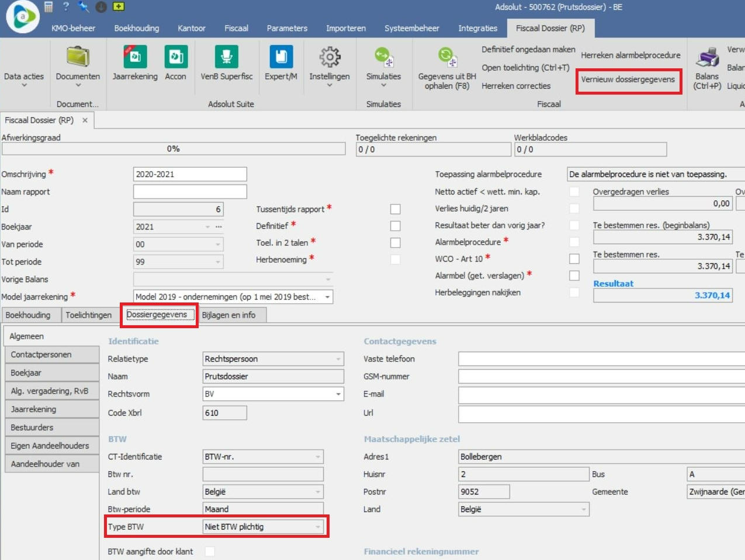
Task: Switch to the Systeembeheer ribbon tab
Action: pos(412,28)
